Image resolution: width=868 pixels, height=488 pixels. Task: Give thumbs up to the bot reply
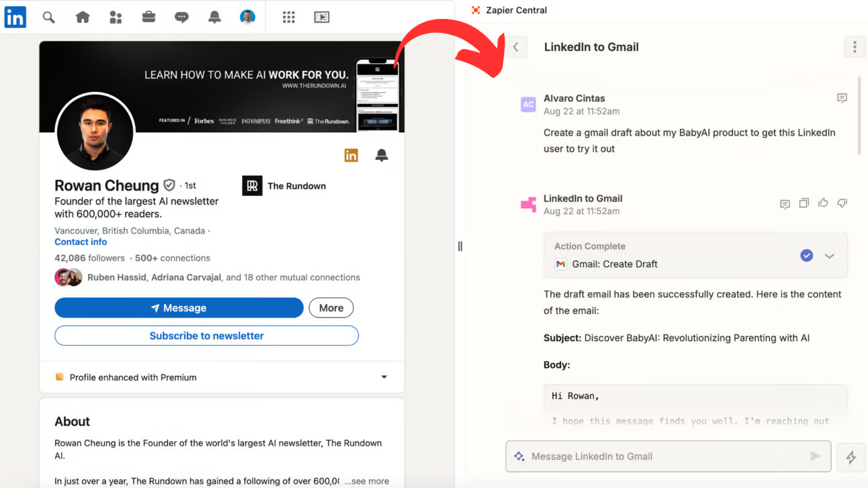[823, 203]
